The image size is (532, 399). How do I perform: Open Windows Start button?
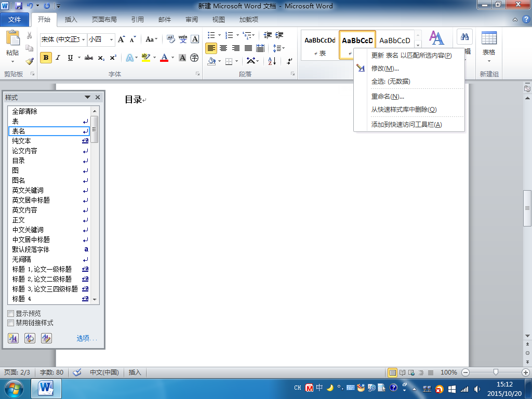click(x=14, y=389)
